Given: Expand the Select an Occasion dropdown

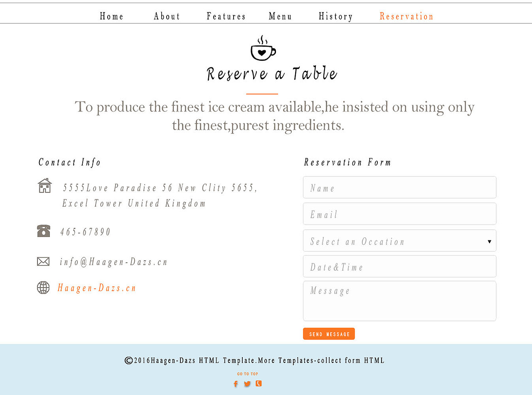Looking at the screenshot, I should [399, 241].
